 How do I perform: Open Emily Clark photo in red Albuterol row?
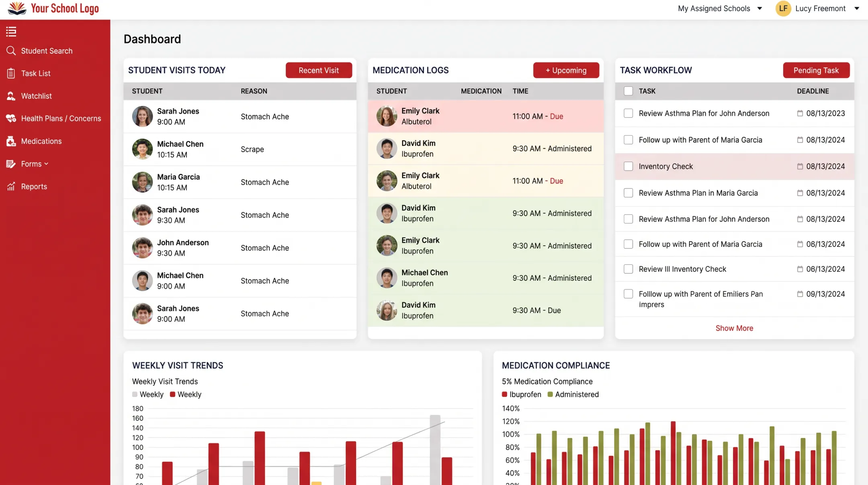tap(387, 116)
